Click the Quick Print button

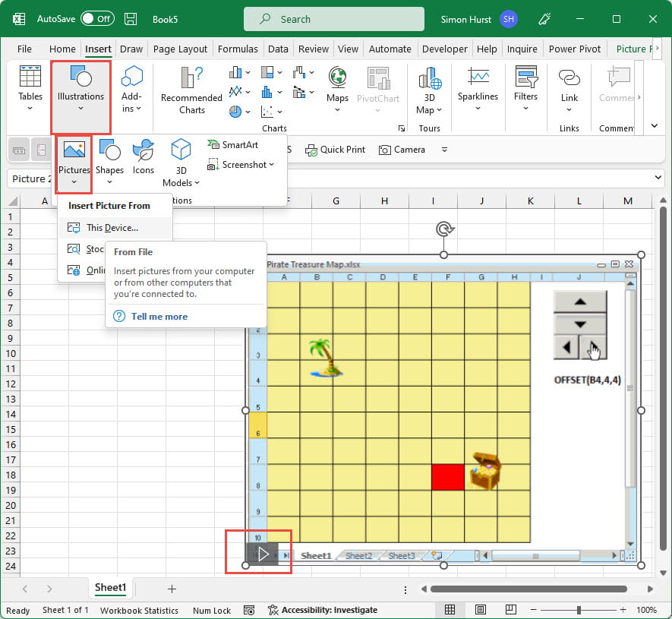click(x=335, y=150)
